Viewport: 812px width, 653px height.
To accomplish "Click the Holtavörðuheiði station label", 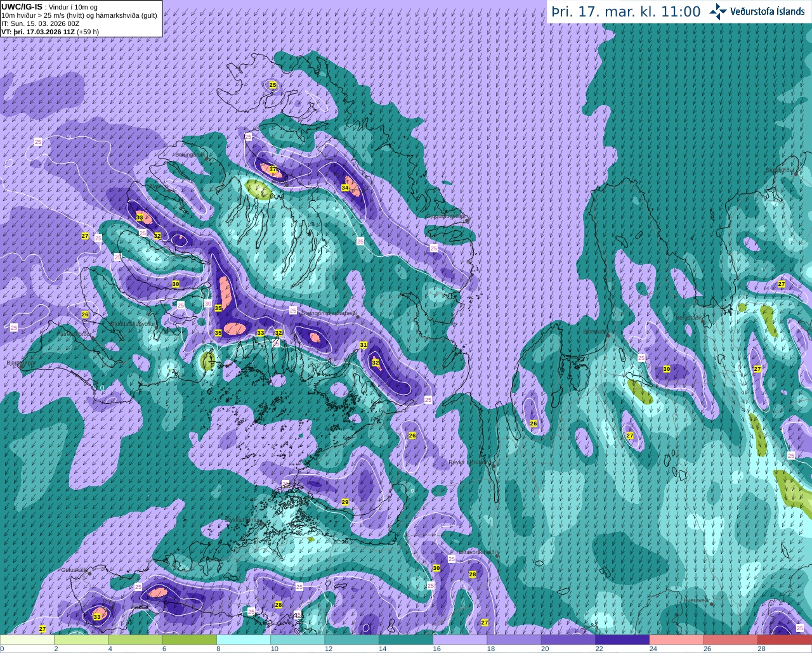I will point(476,552).
